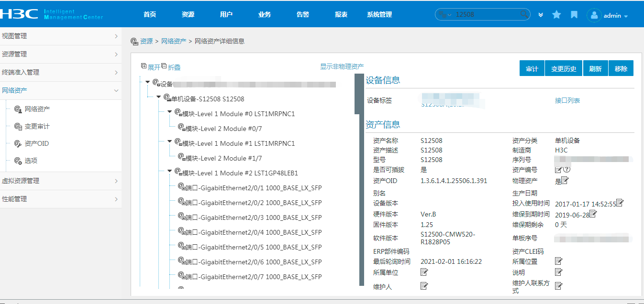This screenshot has width=644, height=304.
Task: Open the 业务 top menu
Action: tap(265, 14)
